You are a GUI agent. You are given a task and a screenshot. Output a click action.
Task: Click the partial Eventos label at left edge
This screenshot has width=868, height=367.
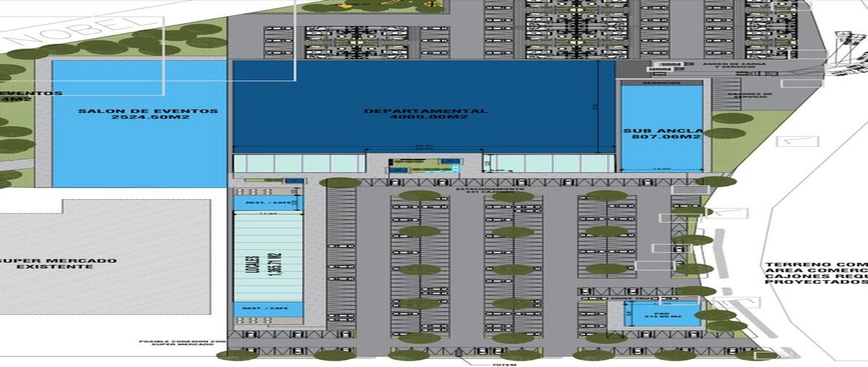pos(30,96)
